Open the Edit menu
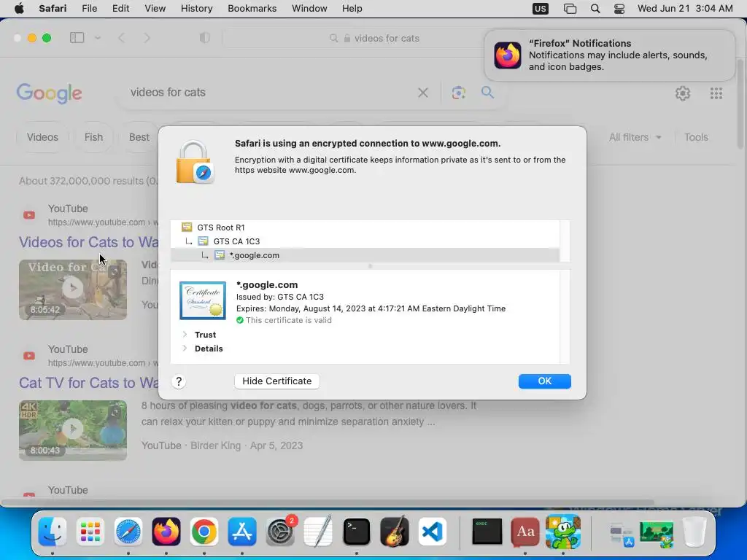 [120, 9]
